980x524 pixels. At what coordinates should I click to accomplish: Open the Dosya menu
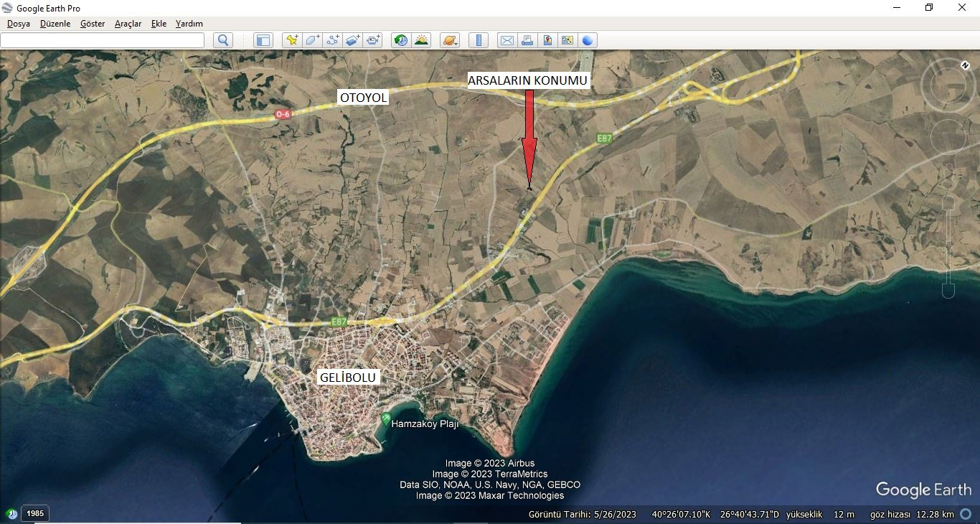click(19, 24)
